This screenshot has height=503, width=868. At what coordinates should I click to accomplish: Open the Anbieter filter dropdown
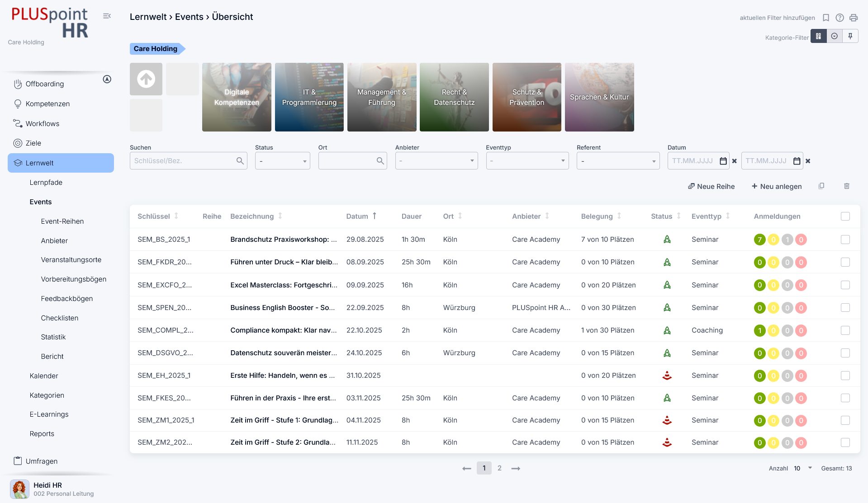coord(436,161)
